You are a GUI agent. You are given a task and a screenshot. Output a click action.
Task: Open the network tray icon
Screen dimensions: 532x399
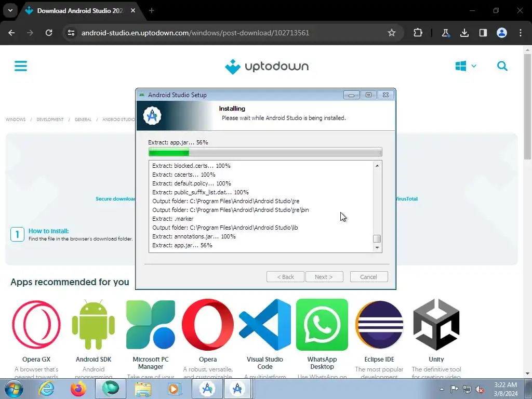tap(467, 389)
